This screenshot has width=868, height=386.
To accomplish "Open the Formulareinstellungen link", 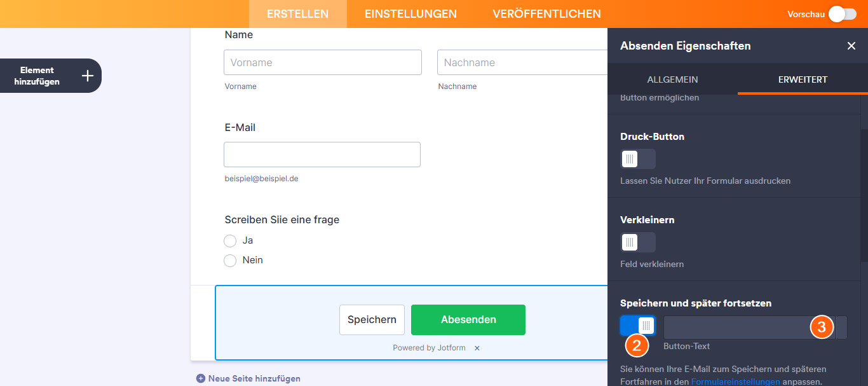I will click(x=735, y=382).
